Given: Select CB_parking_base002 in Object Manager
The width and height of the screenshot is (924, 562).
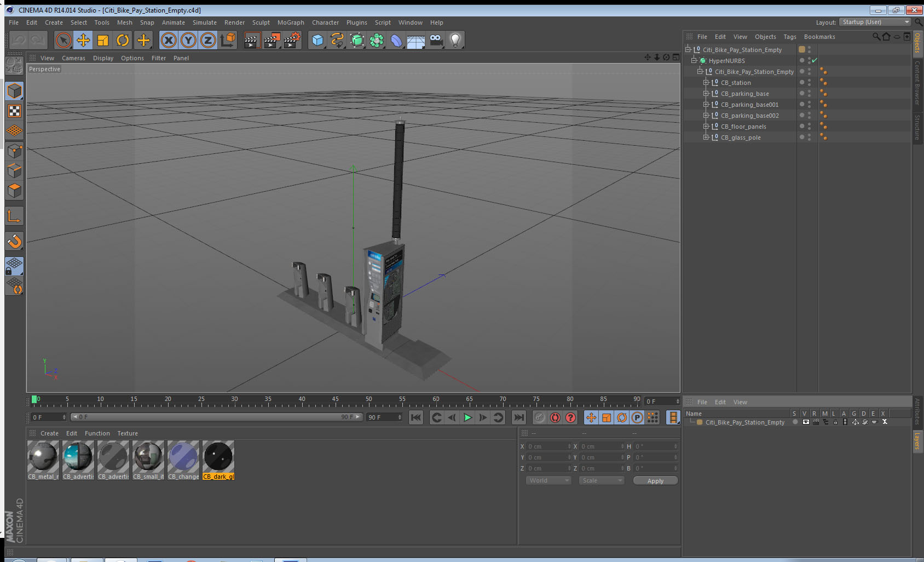Looking at the screenshot, I should 749,116.
